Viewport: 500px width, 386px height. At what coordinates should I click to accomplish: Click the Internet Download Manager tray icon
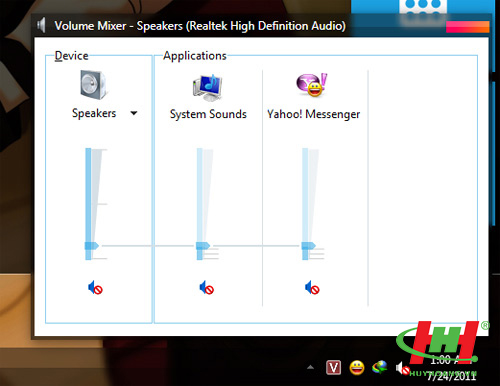tap(380, 368)
